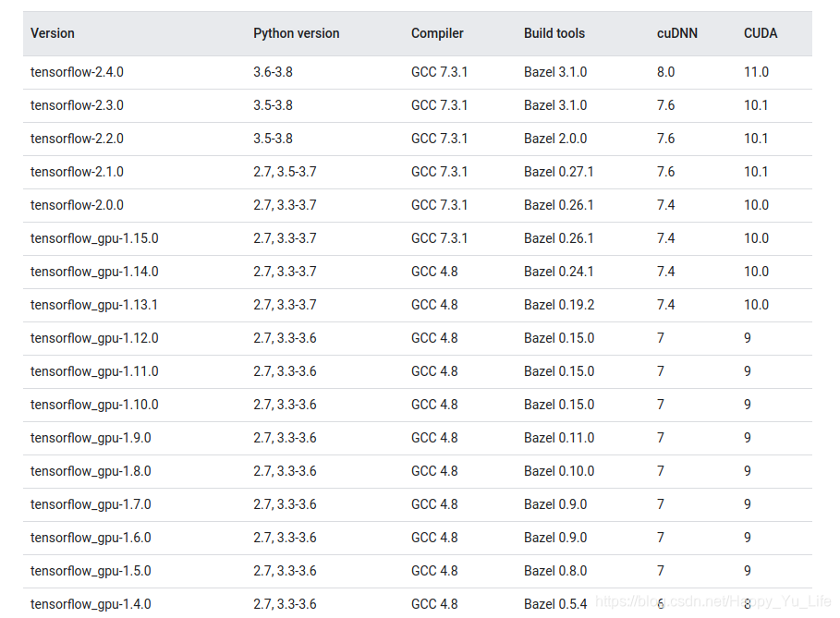Image resolution: width=840 pixels, height=618 pixels.
Task: Click Python 2.7, 3.5-3.7 in tensorflow-2.1.0 row
Action: (285, 172)
